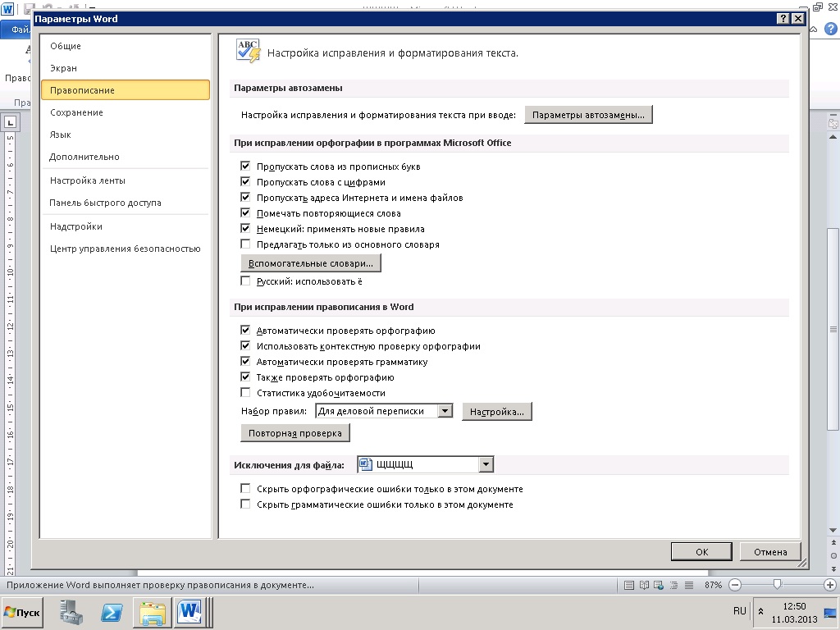The image size is (840, 630).
Task: Click the Next Page double-arrow button
Action: click(833, 568)
